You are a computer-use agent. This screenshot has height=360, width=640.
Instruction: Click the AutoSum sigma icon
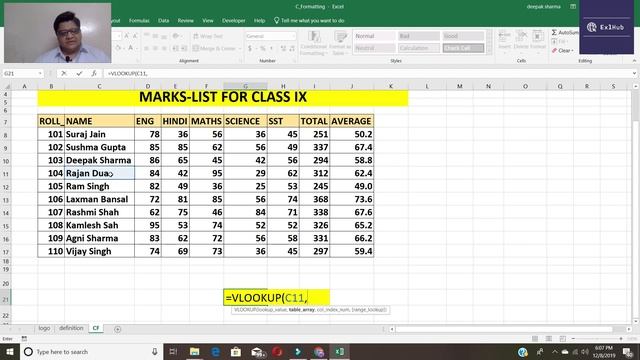point(554,32)
